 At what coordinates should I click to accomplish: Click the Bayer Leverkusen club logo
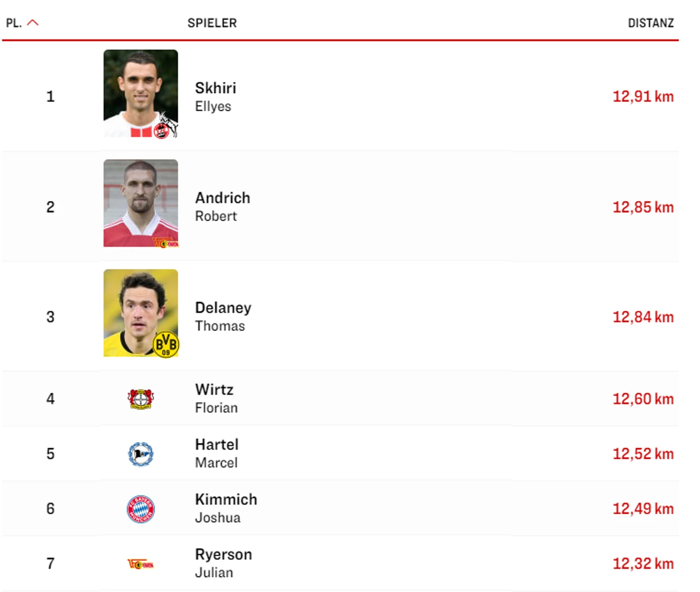(x=140, y=399)
